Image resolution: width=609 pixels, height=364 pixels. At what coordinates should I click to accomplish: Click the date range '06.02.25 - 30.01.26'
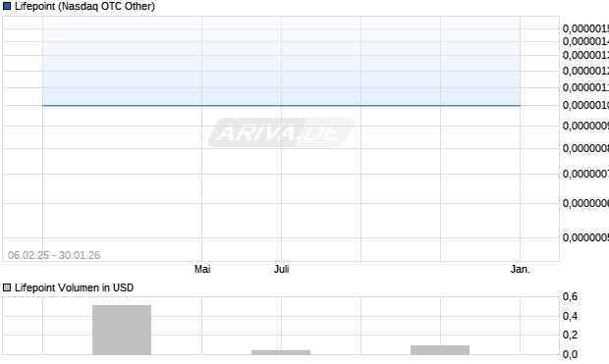[x=54, y=255]
